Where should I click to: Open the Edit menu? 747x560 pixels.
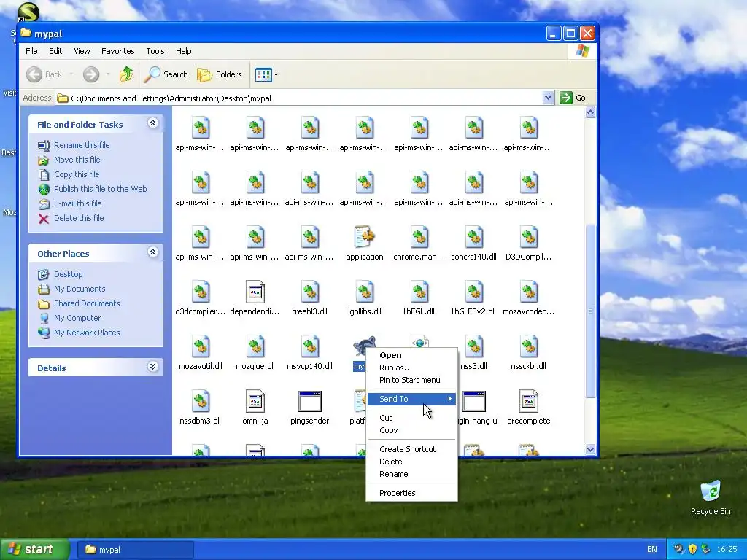point(55,51)
